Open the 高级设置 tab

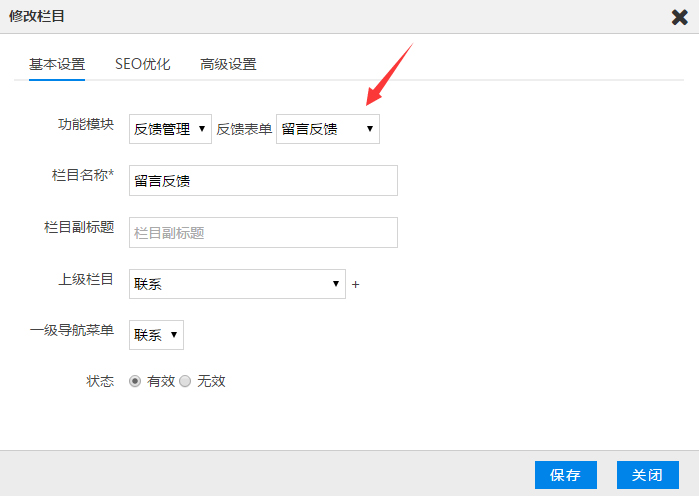(228, 64)
